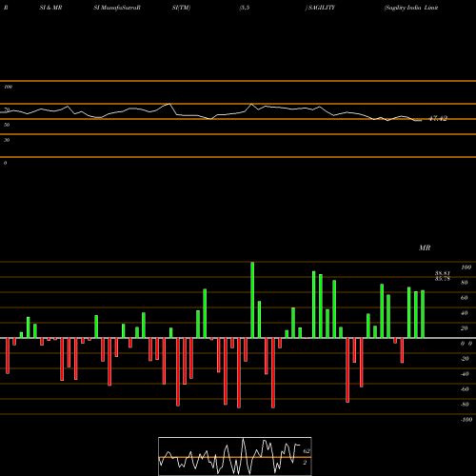The width and height of the screenshot is (476, 476).
Task: Click the last green bar in MR histogram
Action: 423,314
